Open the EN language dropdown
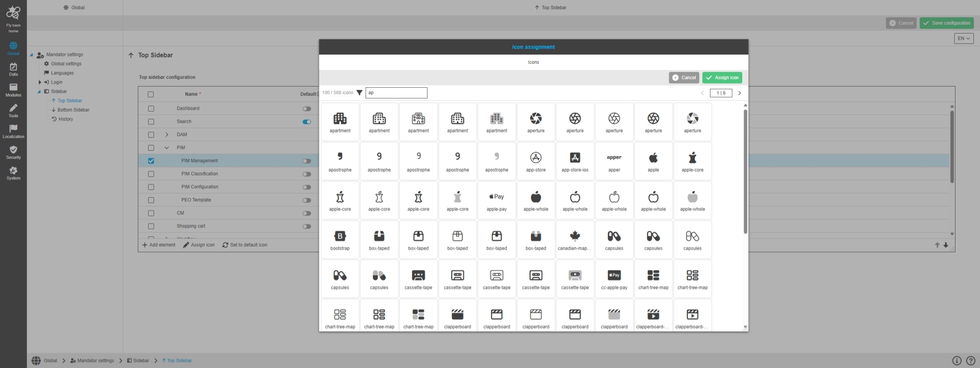The height and width of the screenshot is (368, 980). click(963, 38)
